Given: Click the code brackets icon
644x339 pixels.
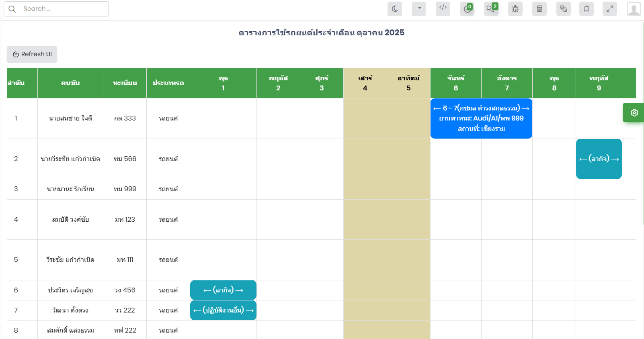Looking at the screenshot, I should (x=443, y=9).
